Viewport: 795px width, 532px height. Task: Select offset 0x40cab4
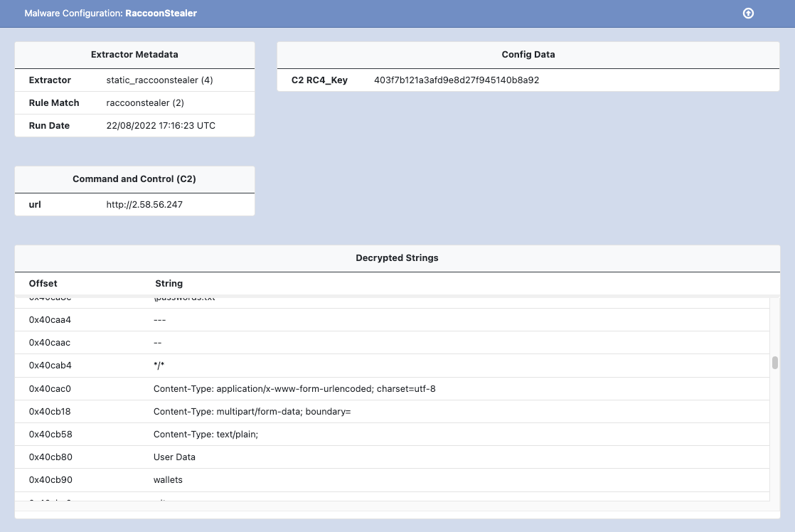click(50, 365)
